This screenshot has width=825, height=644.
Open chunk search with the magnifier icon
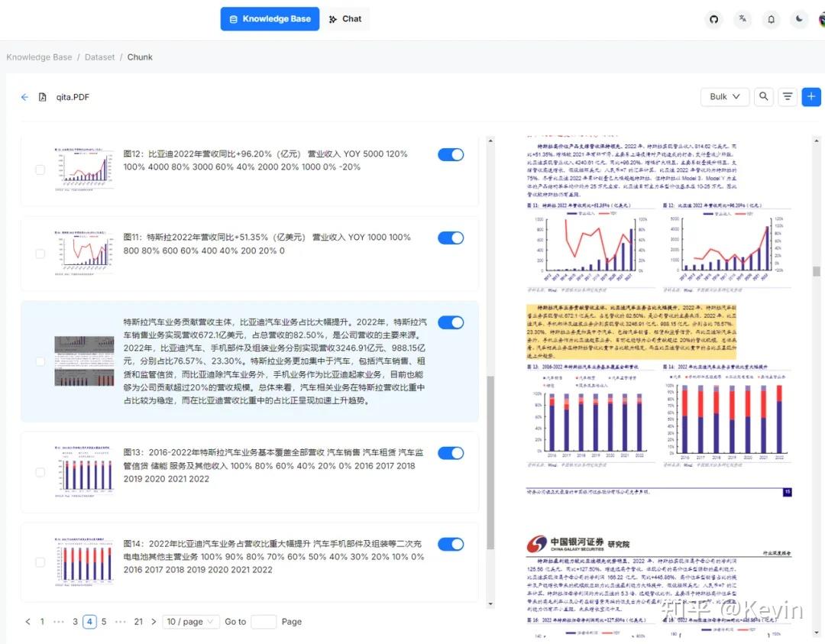(763, 97)
